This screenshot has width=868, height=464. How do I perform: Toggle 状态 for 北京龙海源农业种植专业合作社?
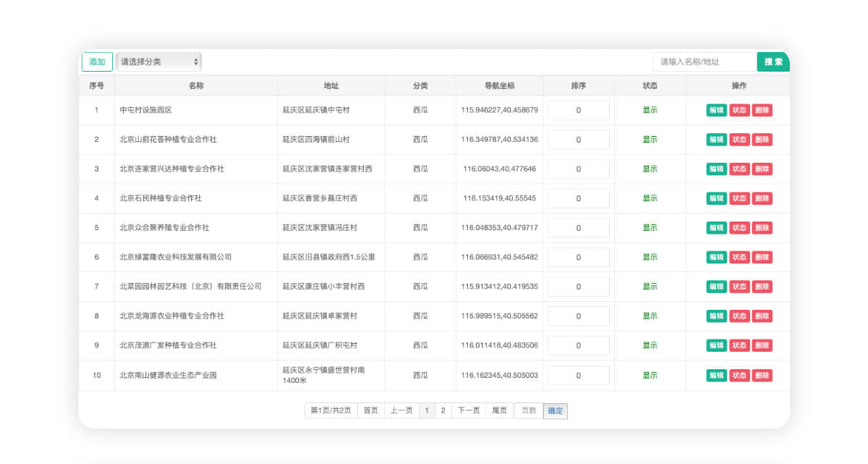tap(739, 316)
